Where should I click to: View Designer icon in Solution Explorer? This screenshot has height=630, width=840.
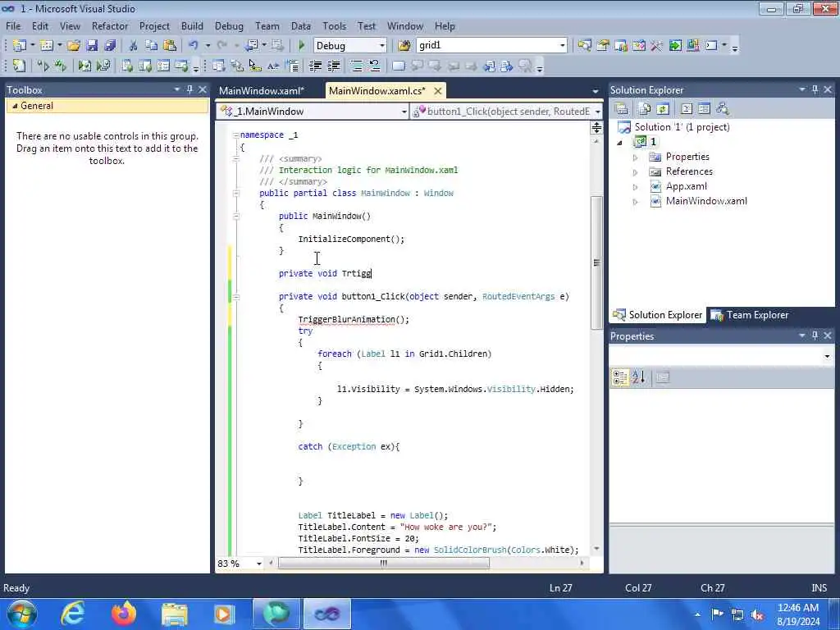[x=705, y=109]
